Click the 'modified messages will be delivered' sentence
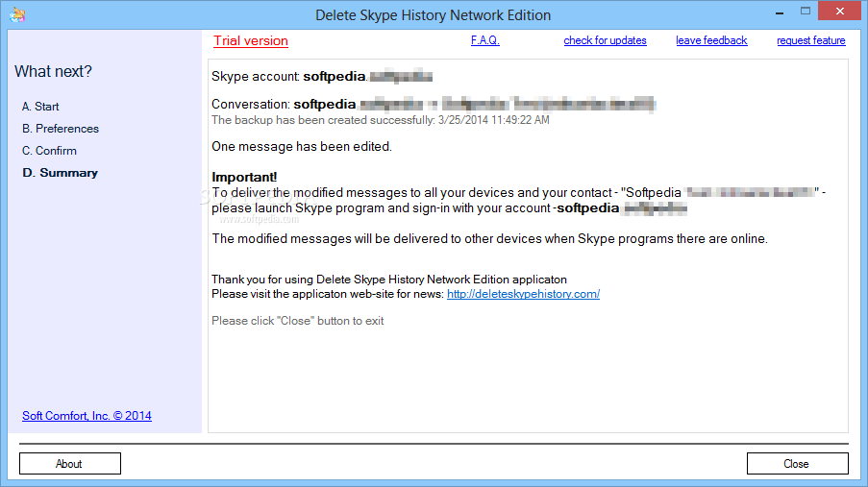 (x=490, y=238)
